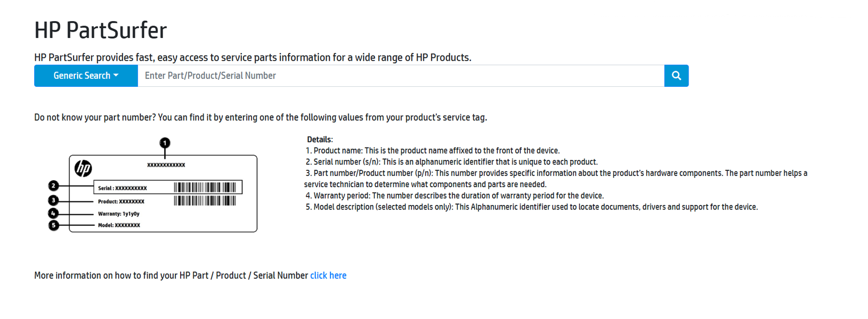The height and width of the screenshot is (319, 868).
Task: Click the serial number barcode image
Action: click(x=205, y=188)
